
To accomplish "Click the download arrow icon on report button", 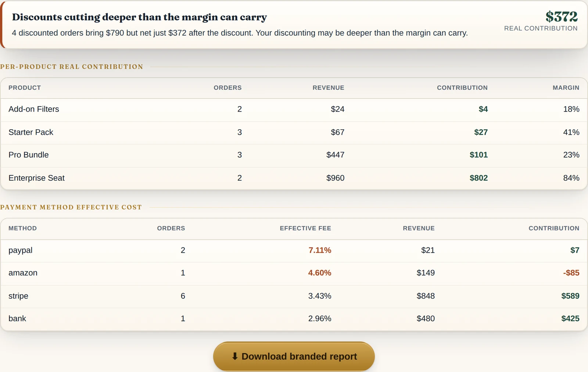I will [x=235, y=356].
